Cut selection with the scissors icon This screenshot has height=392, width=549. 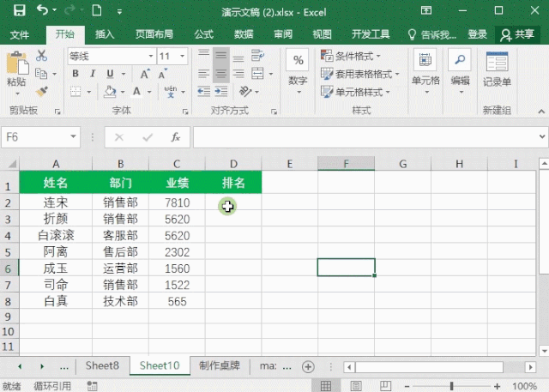[x=41, y=55]
